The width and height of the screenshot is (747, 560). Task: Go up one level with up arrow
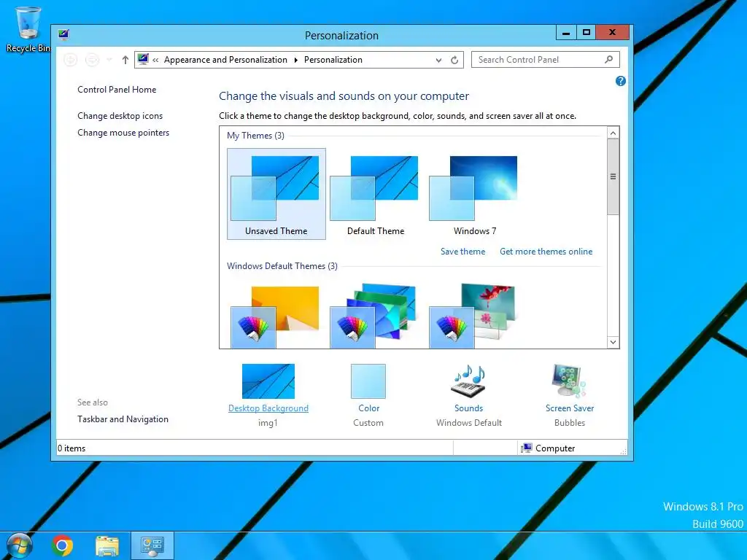[125, 60]
